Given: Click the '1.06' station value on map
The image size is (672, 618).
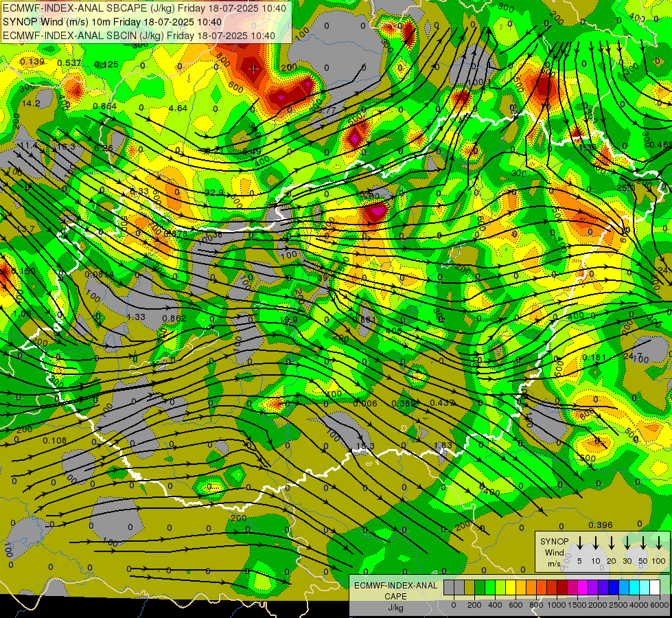Looking at the screenshot, I should point(22,314).
